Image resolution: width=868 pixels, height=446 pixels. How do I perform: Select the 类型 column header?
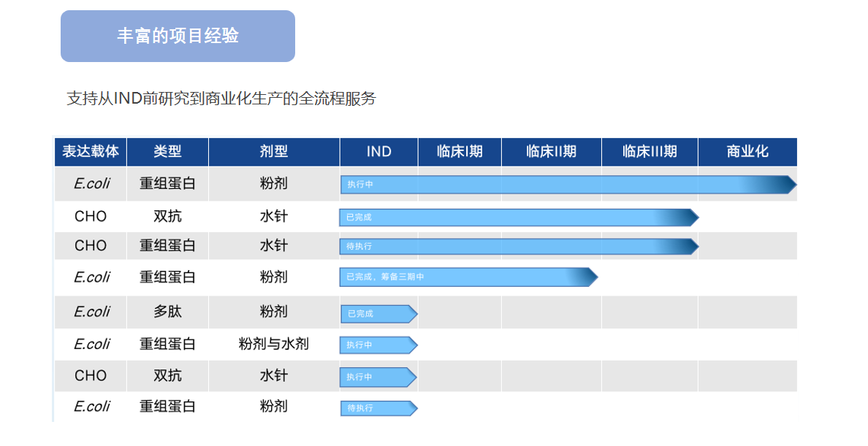click(x=167, y=152)
